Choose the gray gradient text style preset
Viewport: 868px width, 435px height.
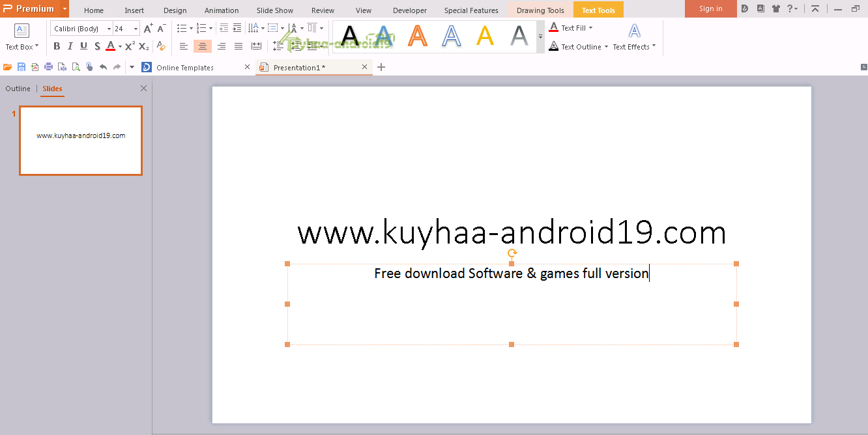tap(519, 36)
